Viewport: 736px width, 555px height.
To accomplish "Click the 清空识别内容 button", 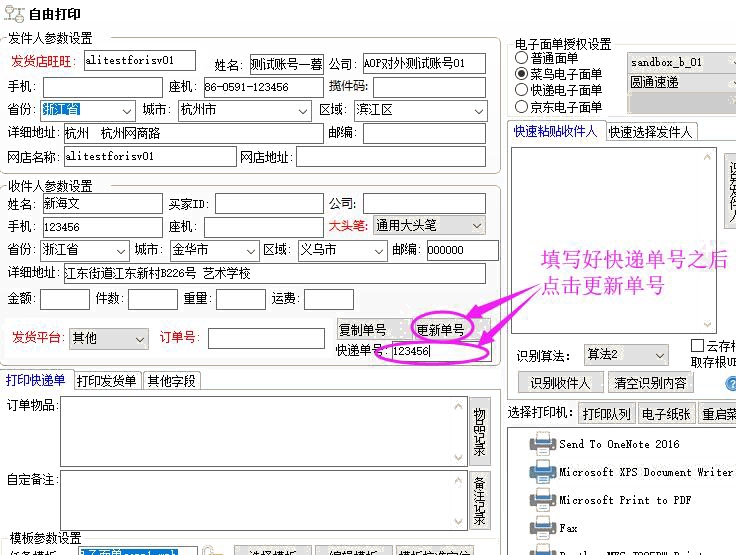I will [650, 383].
